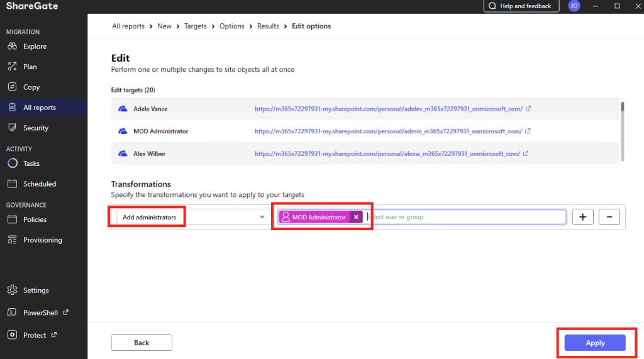
Task: Open the Policies menu entry
Action: pyautogui.click(x=35, y=219)
